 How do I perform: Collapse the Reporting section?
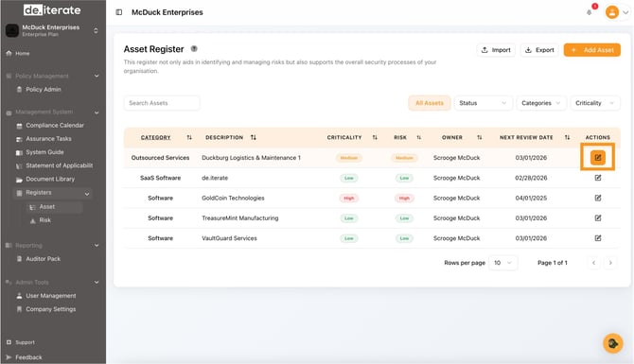[x=97, y=245]
